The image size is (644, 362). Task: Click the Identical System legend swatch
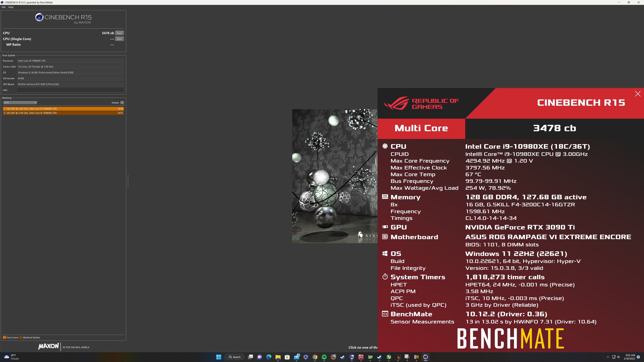click(21, 337)
